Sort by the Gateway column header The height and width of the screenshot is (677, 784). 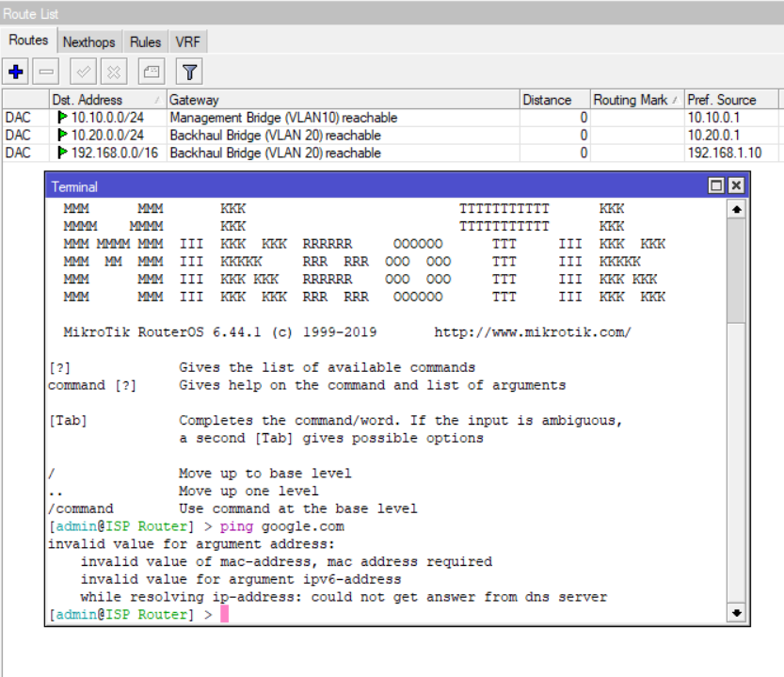point(343,100)
